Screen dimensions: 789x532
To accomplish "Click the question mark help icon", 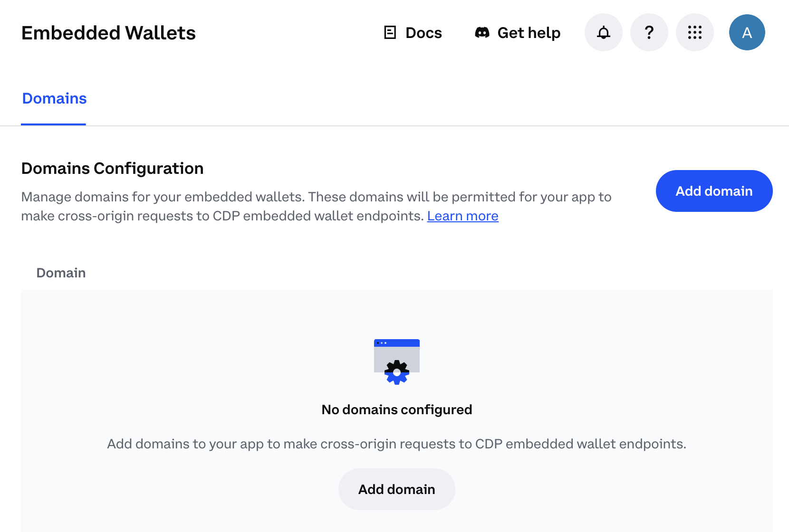I will click(649, 32).
